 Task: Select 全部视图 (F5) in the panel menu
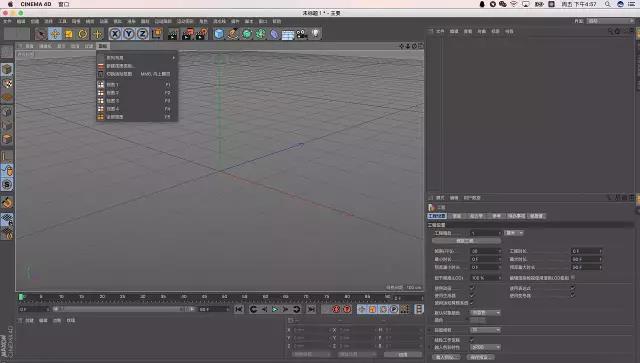(137, 117)
